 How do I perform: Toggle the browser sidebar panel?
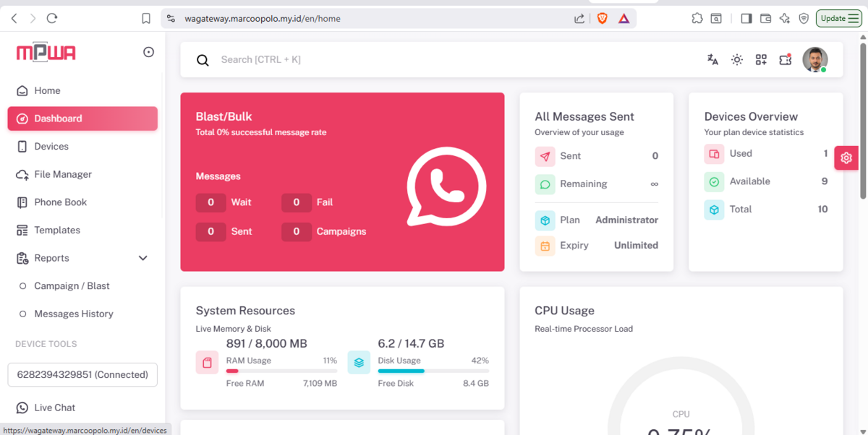tap(746, 19)
